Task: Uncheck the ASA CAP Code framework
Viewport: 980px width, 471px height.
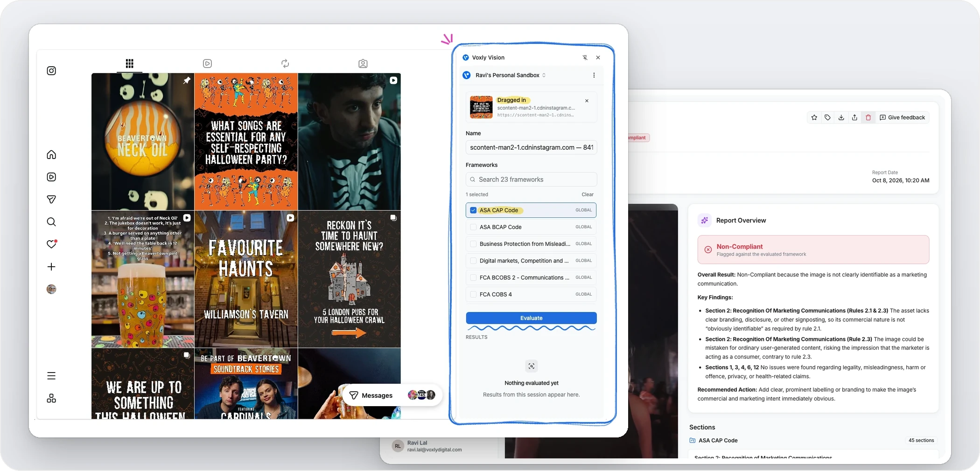Action: pyautogui.click(x=473, y=210)
